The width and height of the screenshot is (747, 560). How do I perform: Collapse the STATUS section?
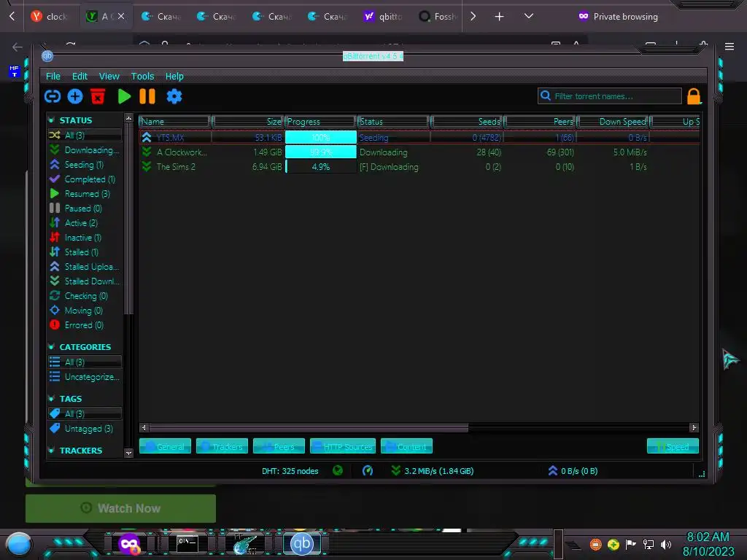(52, 120)
